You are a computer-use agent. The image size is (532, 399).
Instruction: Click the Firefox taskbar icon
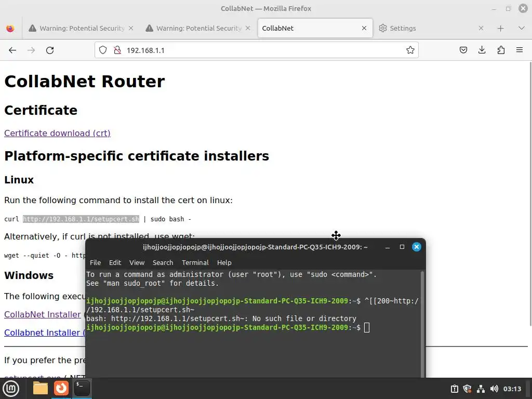(x=61, y=389)
